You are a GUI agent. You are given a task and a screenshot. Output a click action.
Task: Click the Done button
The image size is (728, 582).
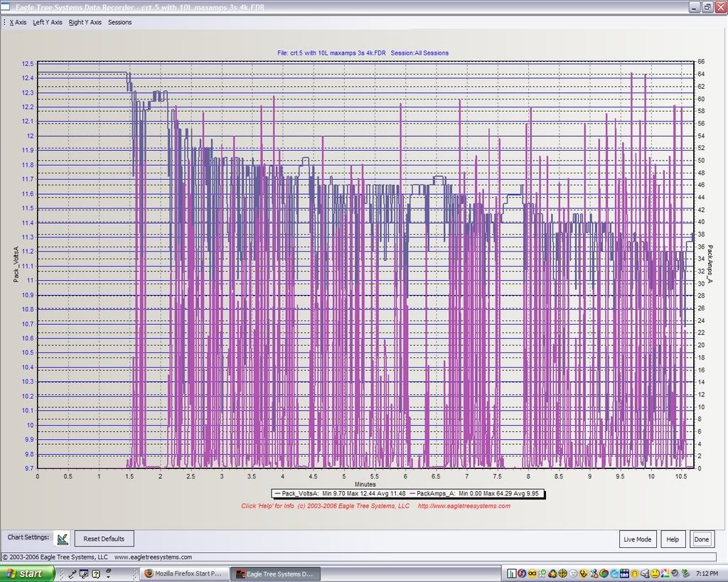click(701, 539)
